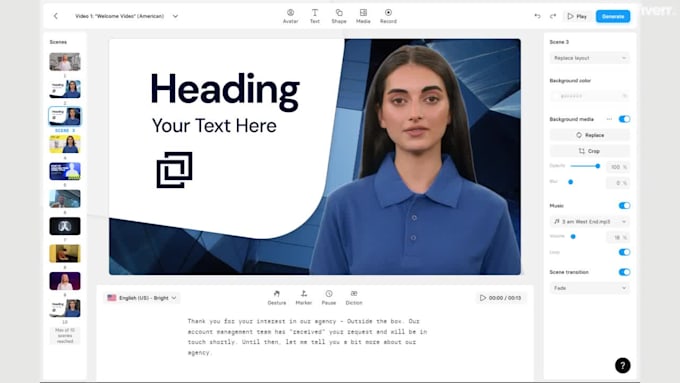
Task: Select the Text tool
Action: [x=315, y=16]
